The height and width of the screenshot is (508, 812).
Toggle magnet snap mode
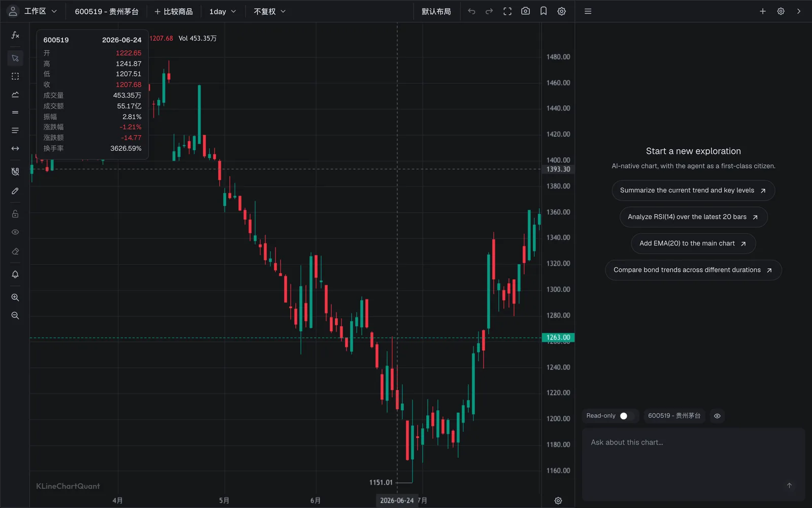15,172
